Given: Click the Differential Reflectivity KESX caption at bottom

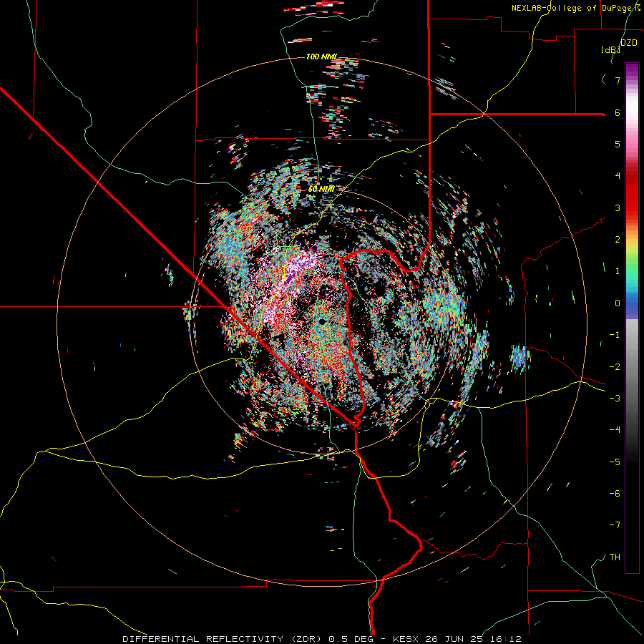Looking at the screenshot, I should click(x=322, y=639).
